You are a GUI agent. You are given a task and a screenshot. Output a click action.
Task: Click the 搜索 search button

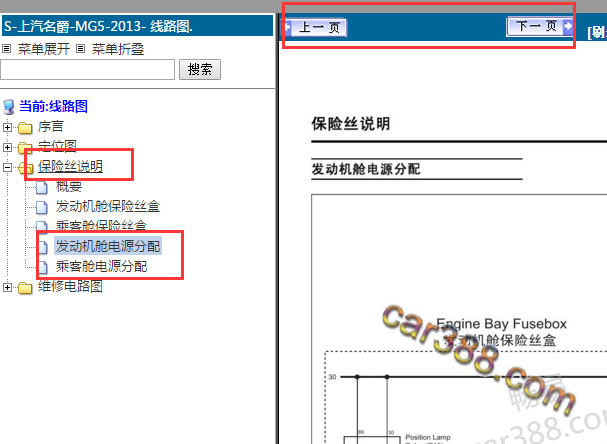coord(200,70)
